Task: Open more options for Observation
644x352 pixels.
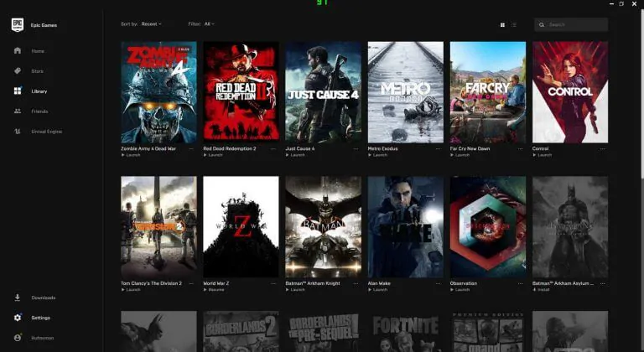Action: point(521,283)
